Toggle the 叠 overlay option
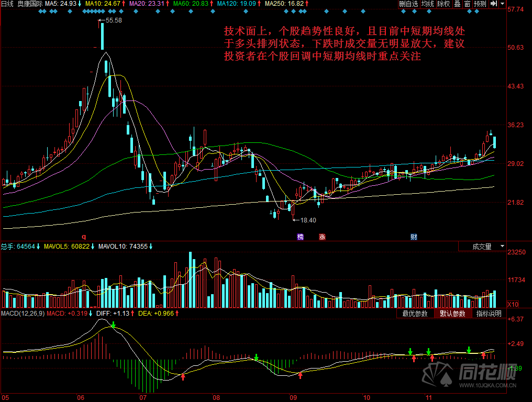532x402 pixels. point(457,4)
